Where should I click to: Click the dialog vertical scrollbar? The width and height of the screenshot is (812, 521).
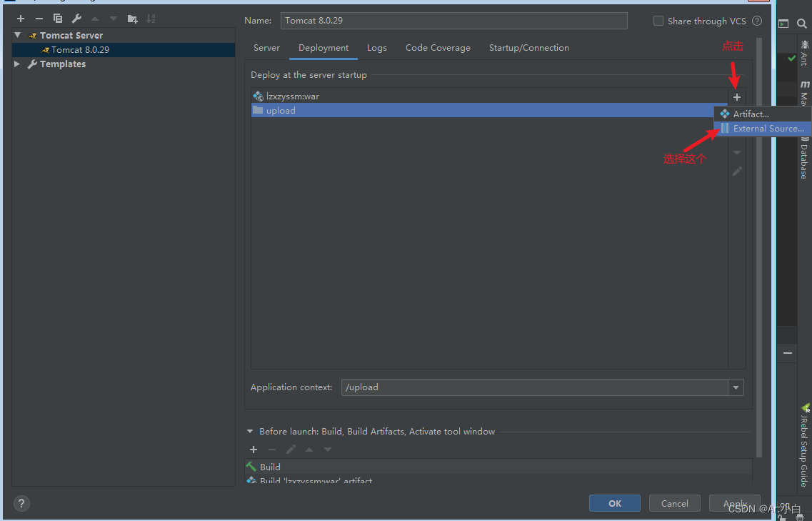pyautogui.click(x=759, y=247)
